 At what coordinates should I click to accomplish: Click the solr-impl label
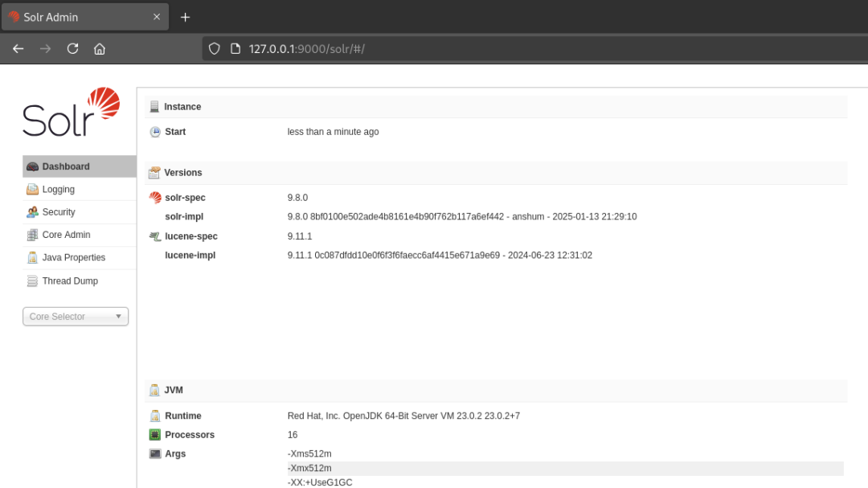point(184,216)
